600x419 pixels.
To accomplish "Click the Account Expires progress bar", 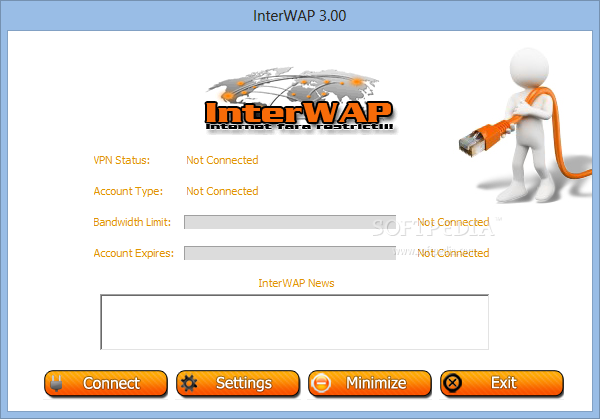I will point(290,253).
